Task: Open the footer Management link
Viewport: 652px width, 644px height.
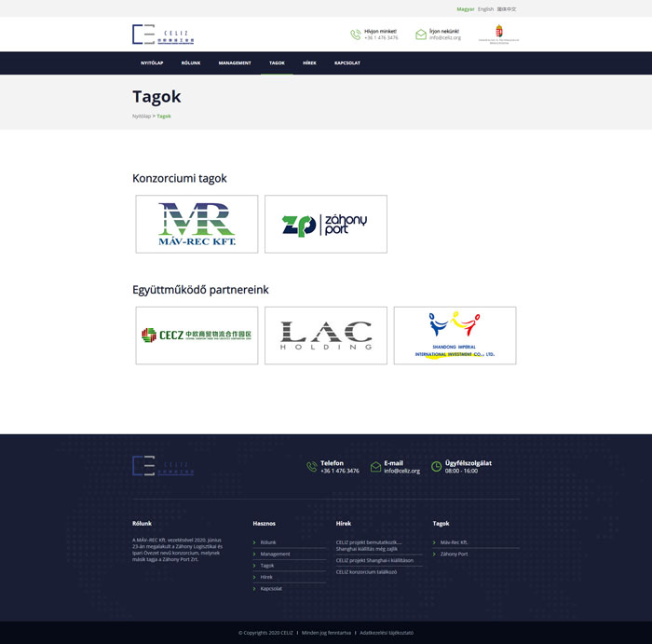Action: pos(276,555)
